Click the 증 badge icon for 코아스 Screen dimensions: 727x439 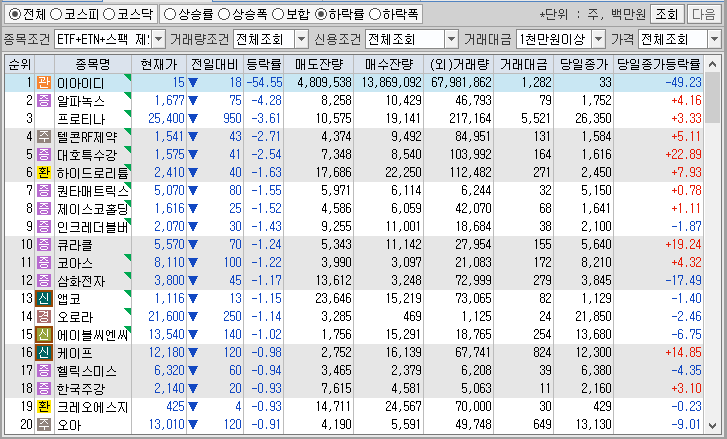coord(44,262)
